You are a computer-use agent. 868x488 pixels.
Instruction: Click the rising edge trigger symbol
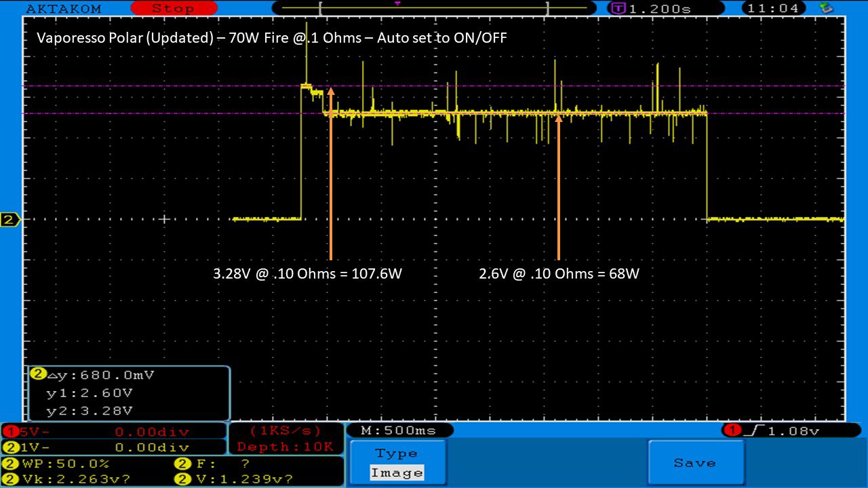(749, 430)
